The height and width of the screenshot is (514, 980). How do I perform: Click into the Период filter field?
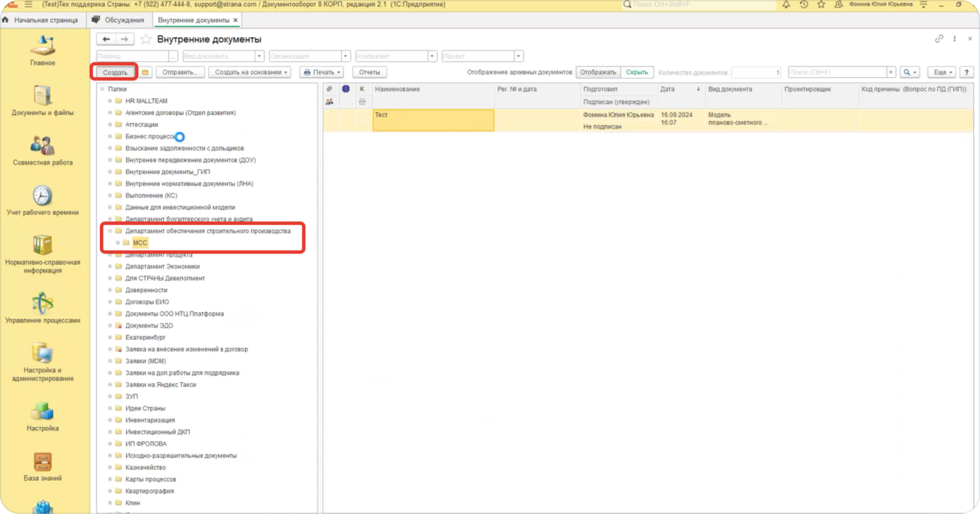(x=132, y=56)
